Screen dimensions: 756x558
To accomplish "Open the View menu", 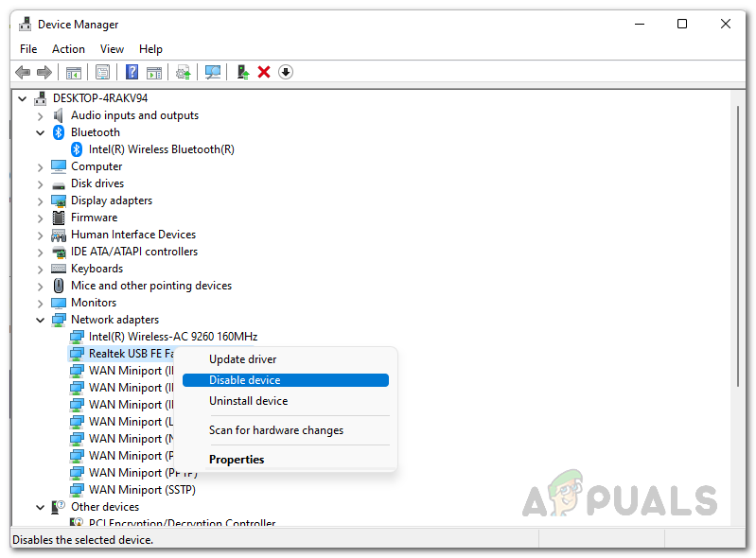I will coord(112,49).
